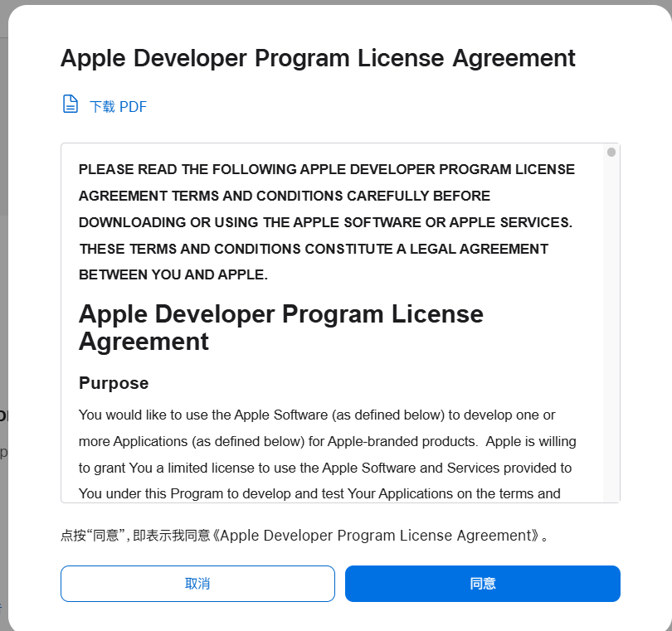Click the license text scrollbar thumb
The image size is (672, 631).
[x=611, y=152]
